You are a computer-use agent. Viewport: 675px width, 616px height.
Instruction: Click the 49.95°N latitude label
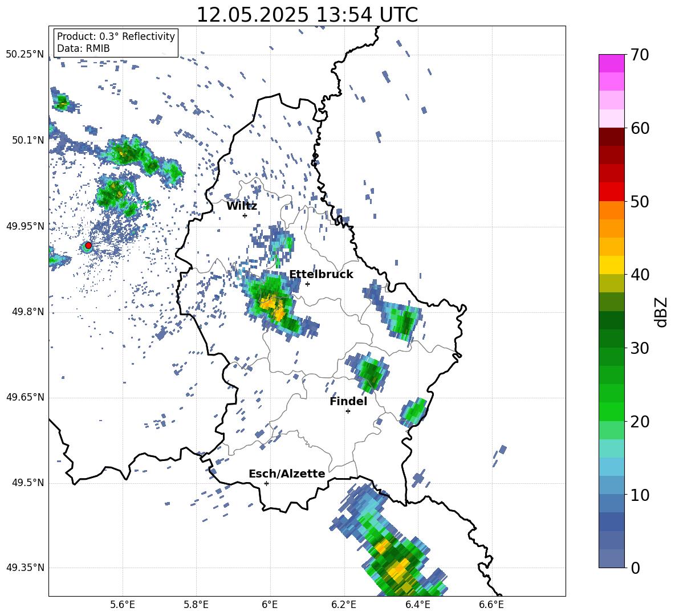point(25,226)
